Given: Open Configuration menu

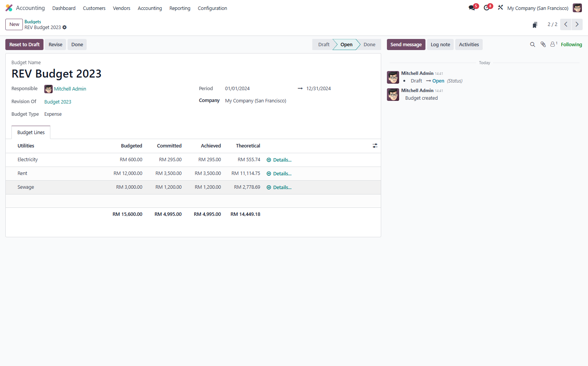Looking at the screenshot, I should pos(213,8).
